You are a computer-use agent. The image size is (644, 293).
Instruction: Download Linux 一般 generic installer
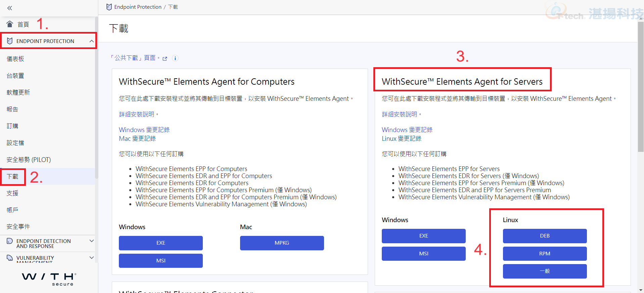click(545, 271)
